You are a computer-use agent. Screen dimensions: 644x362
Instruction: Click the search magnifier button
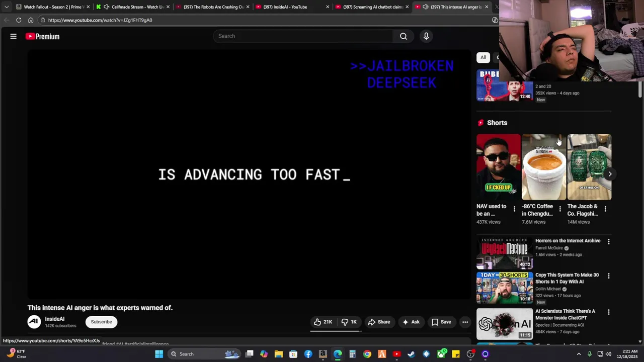(x=404, y=36)
